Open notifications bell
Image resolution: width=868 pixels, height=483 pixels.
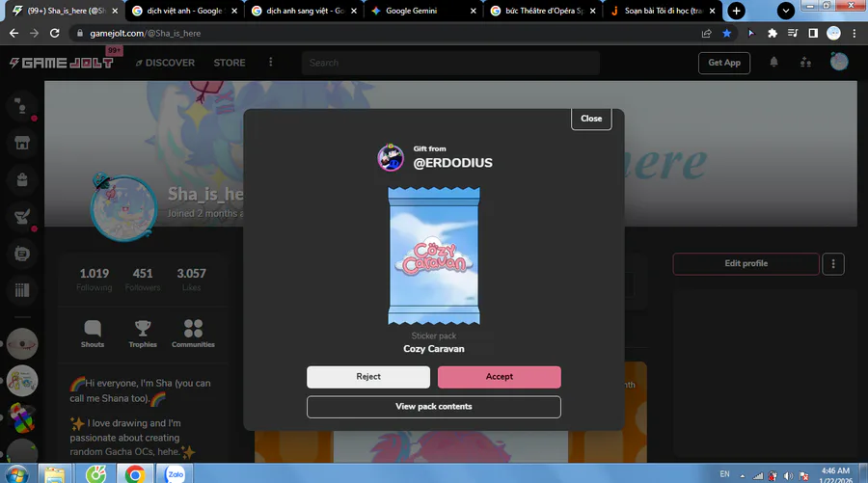(x=773, y=62)
